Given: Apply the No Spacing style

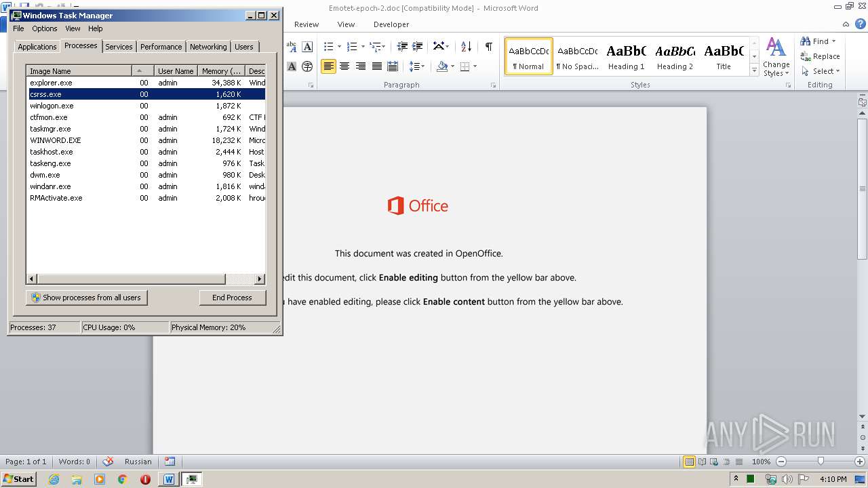Looking at the screenshot, I should pyautogui.click(x=578, y=56).
